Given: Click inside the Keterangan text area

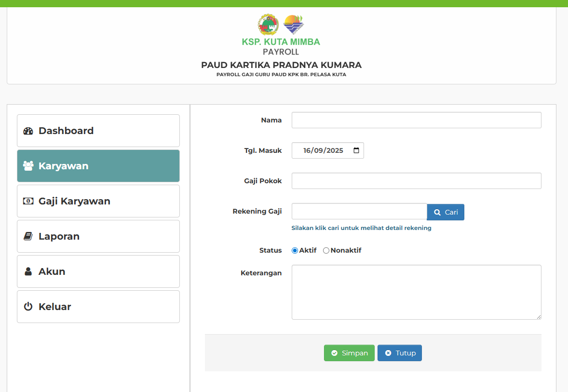Looking at the screenshot, I should pos(416,292).
